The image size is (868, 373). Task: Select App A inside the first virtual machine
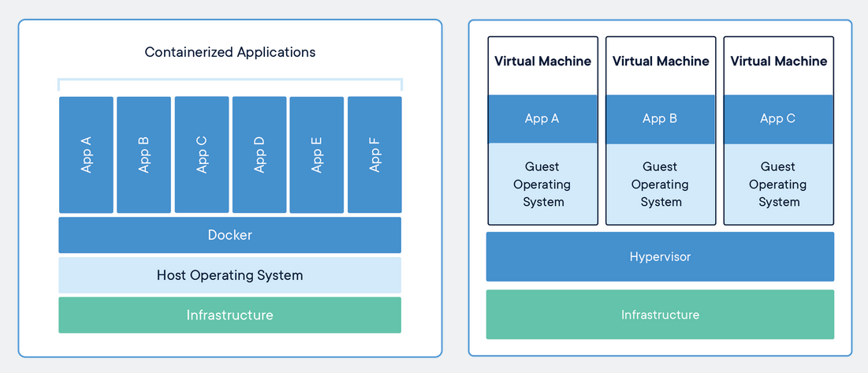[542, 119]
